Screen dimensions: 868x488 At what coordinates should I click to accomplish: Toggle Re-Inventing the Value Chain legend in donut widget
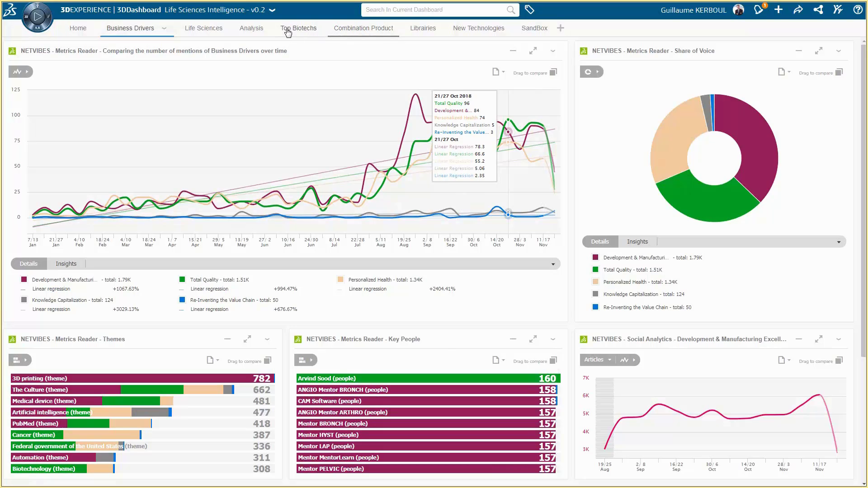coord(595,307)
